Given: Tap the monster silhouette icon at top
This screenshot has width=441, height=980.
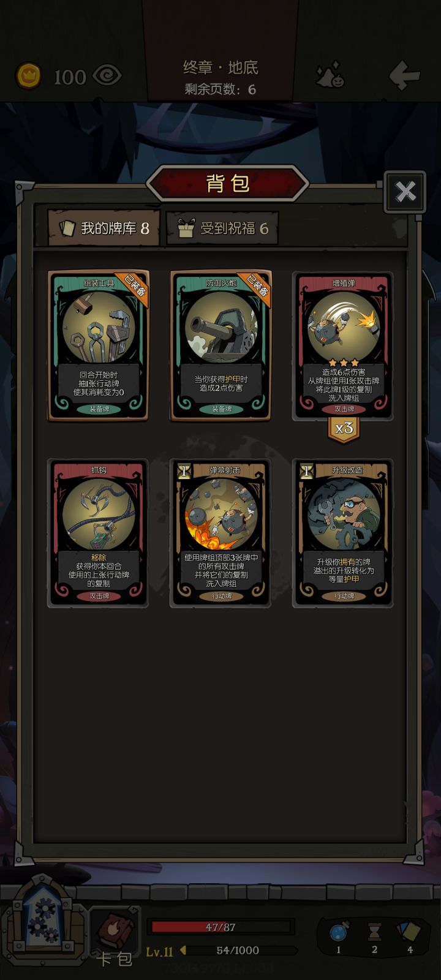Looking at the screenshot, I should pyautogui.click(x=330, y=75).
